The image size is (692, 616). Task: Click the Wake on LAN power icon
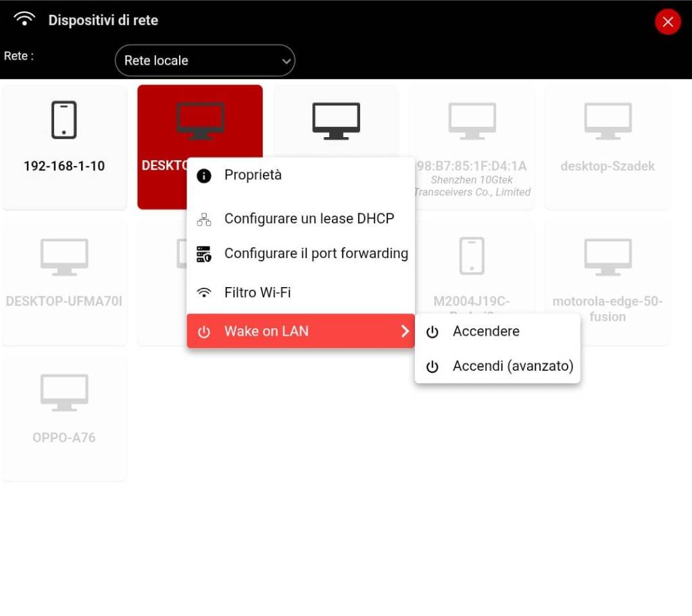203,332
